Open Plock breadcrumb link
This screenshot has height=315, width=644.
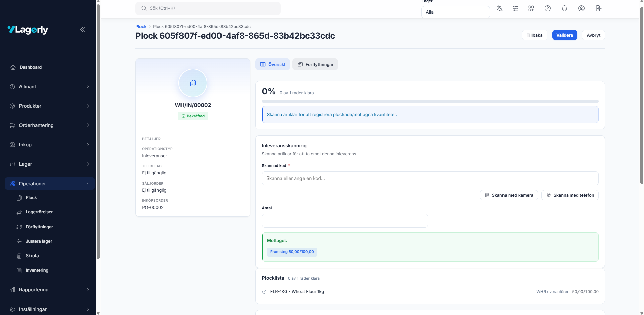click(141, 27)
